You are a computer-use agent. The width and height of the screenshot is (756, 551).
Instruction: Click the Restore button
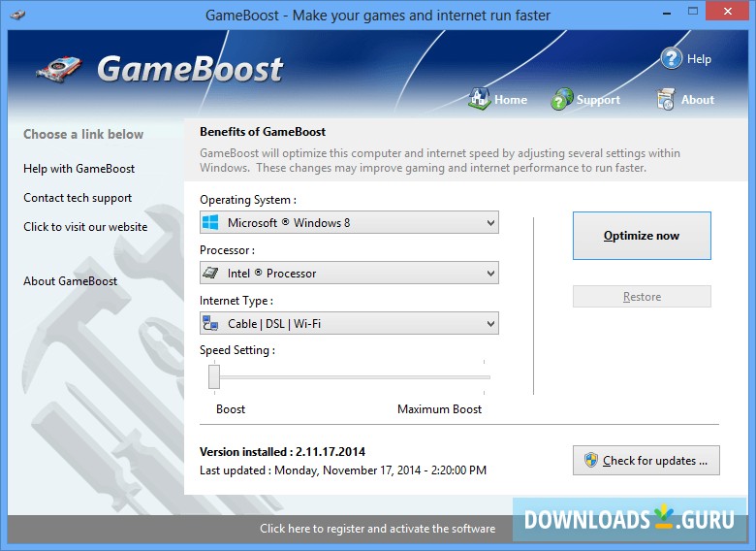coord(642,296)
